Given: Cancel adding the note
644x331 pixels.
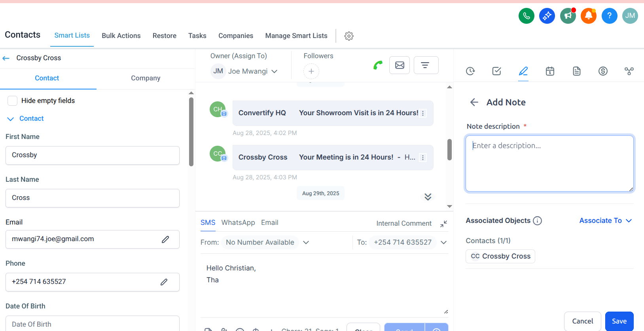Looking at the screenshot, I should click(583, 321).
